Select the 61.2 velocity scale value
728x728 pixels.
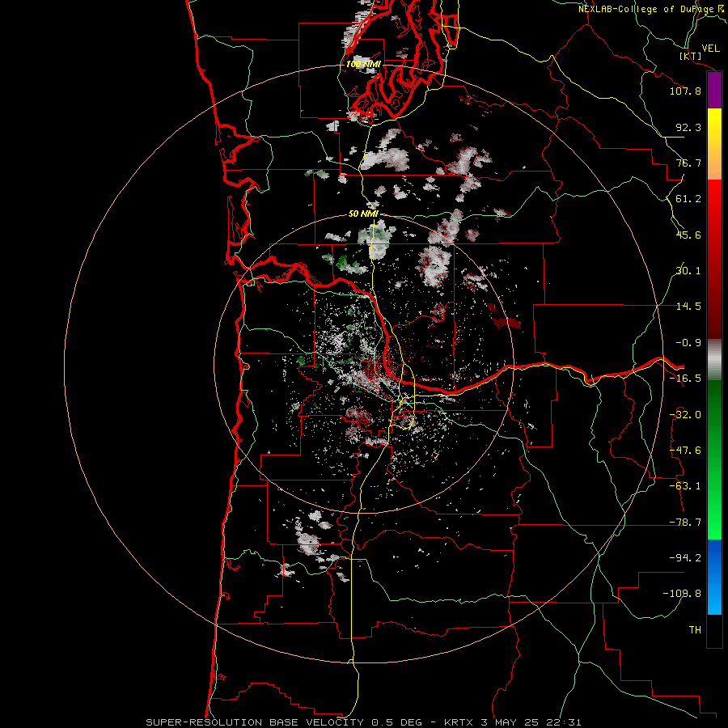pyautogui.click(x=688, y=199)
